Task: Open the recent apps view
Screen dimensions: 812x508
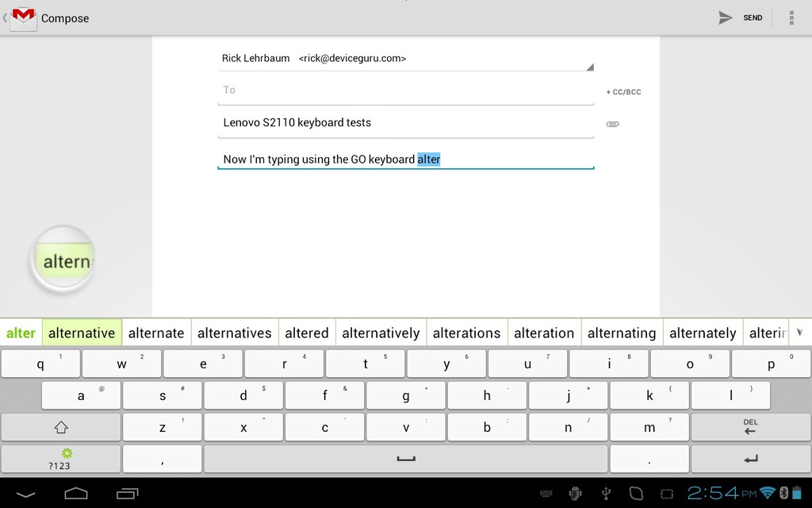Action: (128, 494)
